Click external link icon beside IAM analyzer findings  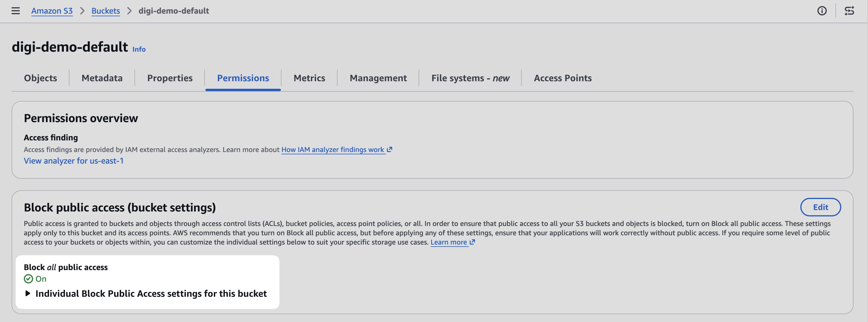(390, 149)
